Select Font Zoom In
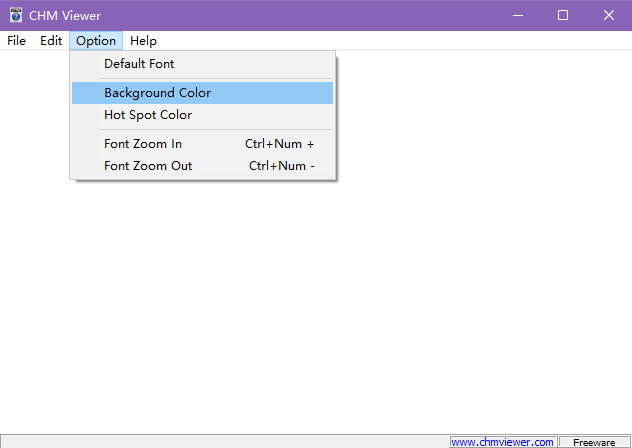Viewport: 632px width, 448px height. [x=143, y=144]
